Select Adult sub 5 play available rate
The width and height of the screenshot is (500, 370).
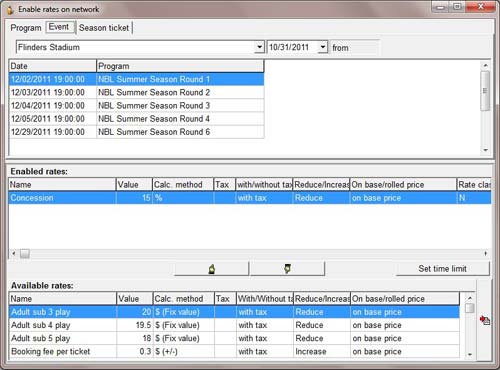(234, 338)
